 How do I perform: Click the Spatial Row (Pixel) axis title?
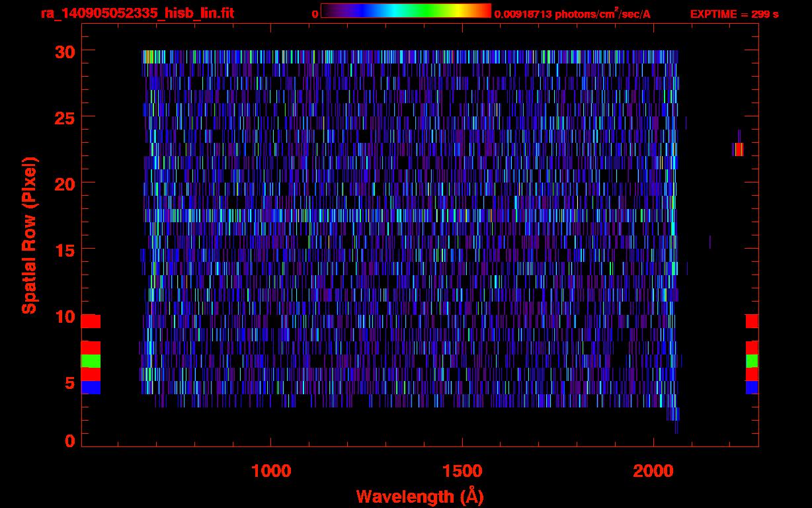(29, 235)
